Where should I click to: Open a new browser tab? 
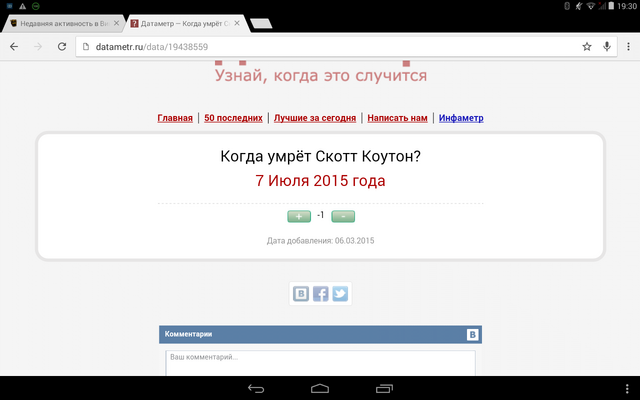pos(261,24)
